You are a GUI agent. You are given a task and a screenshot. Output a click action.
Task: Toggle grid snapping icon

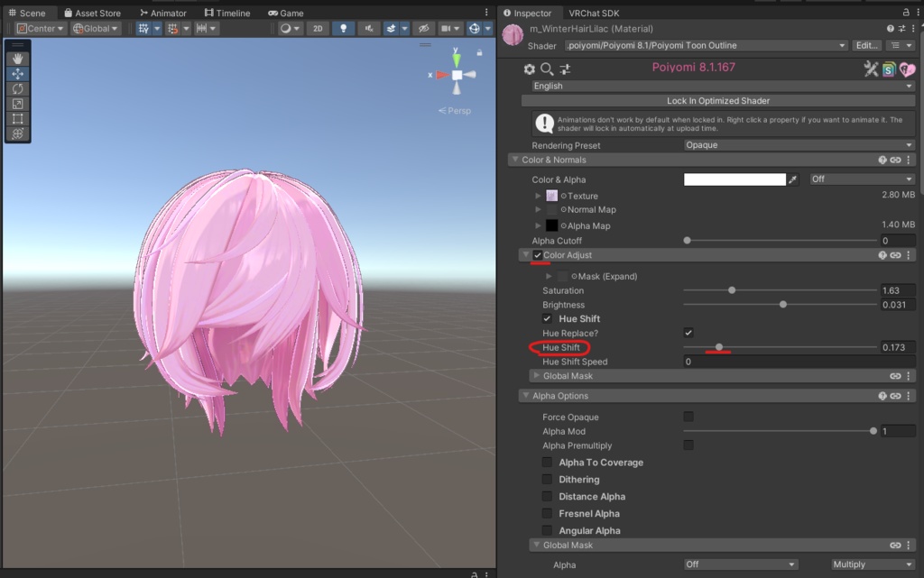(172, 28)
